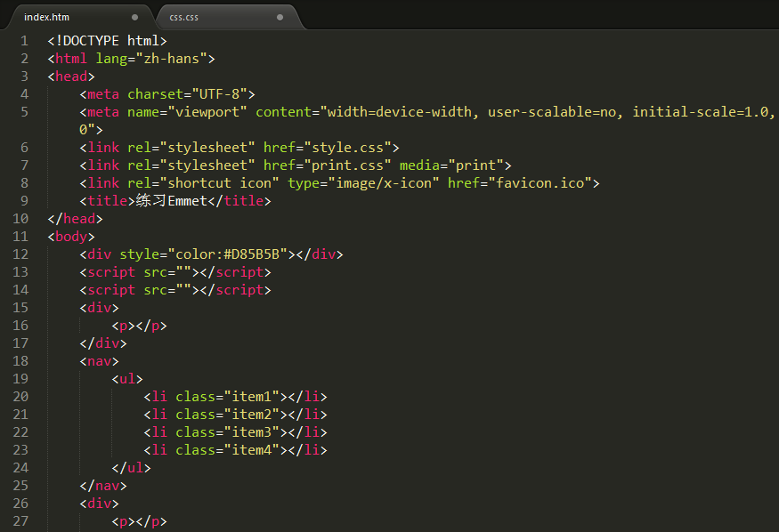Viewport: 779px width, 532px height.
Task: Click line number 18 in the gutter
Action: [20, 361]
